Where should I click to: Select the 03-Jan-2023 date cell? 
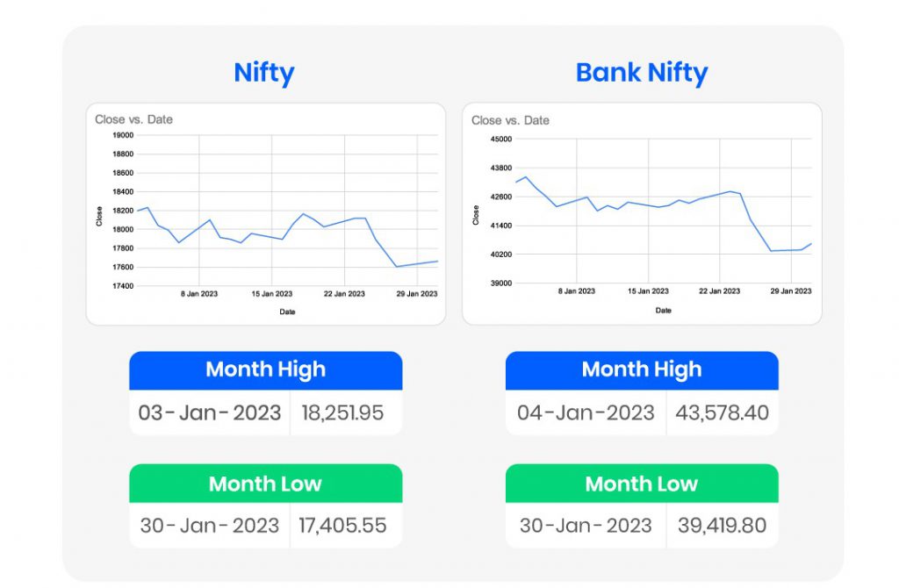point(210,412)
